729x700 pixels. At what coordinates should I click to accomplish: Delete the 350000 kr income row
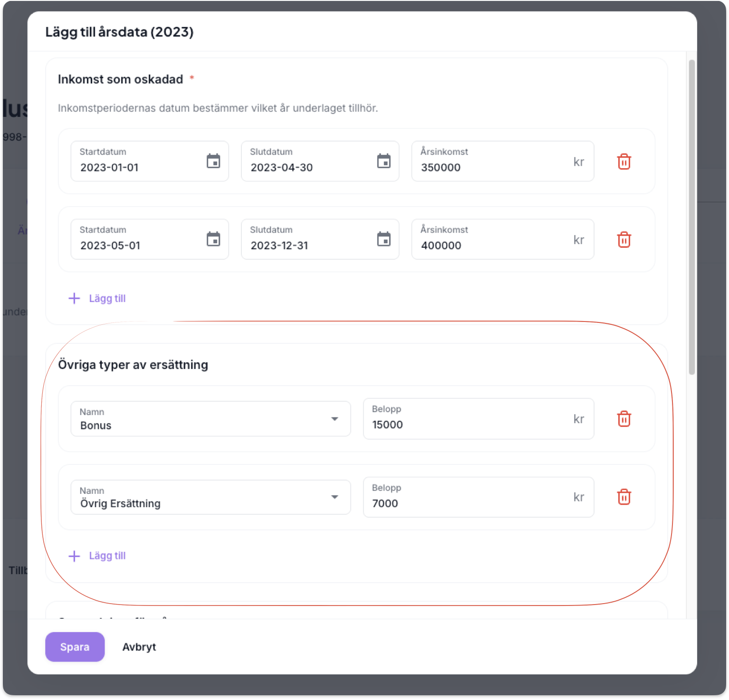click(623, 162)
